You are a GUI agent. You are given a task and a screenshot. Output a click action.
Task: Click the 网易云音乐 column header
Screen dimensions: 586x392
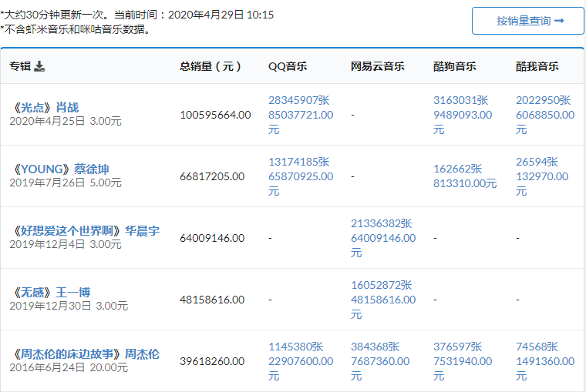(x=378, y=66)
